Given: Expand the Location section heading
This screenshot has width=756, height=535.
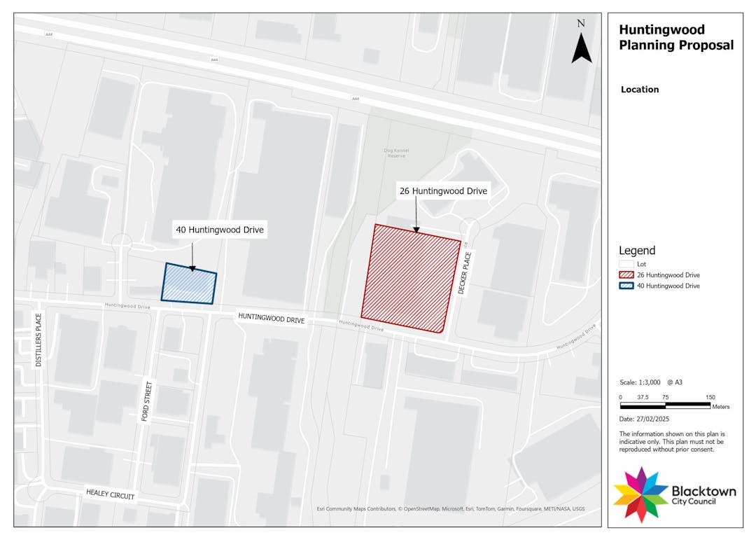Looking at the screenshot, I should (640, 89).
